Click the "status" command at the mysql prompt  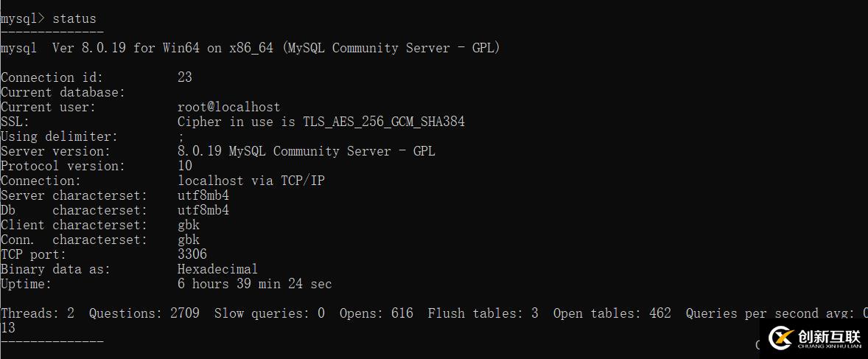[74, 18]
